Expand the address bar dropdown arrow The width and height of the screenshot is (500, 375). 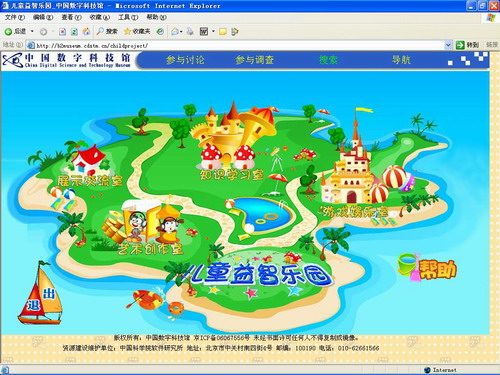[x=448, y=45]
